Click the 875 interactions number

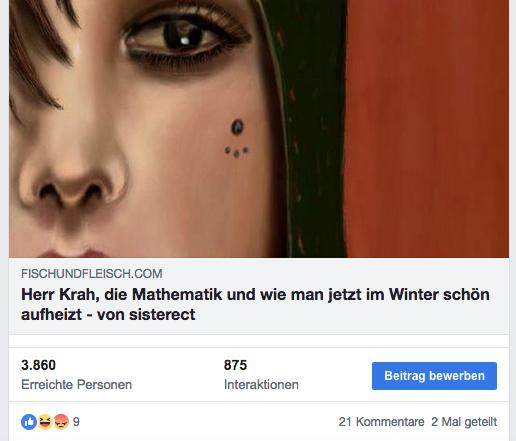coord(235,365)
